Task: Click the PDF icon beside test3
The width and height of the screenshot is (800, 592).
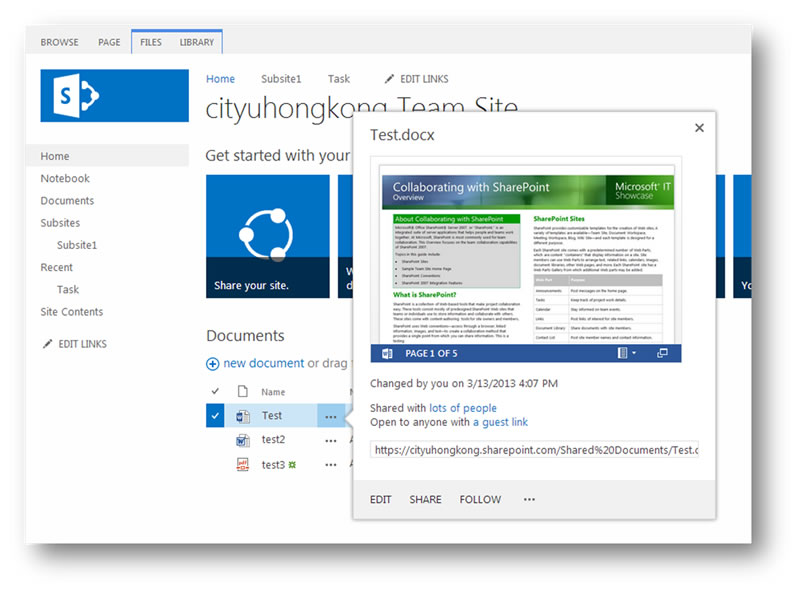Action: pyautogui.click(x=242, y=465)
